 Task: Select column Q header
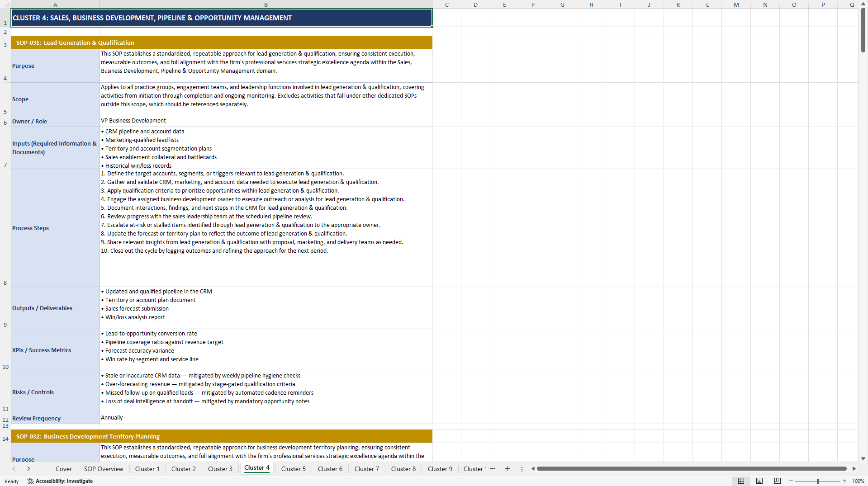tap(852, 5)
